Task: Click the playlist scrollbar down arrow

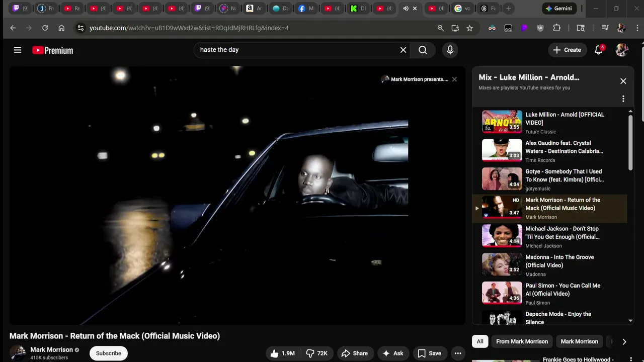Action: pos(630,321)
